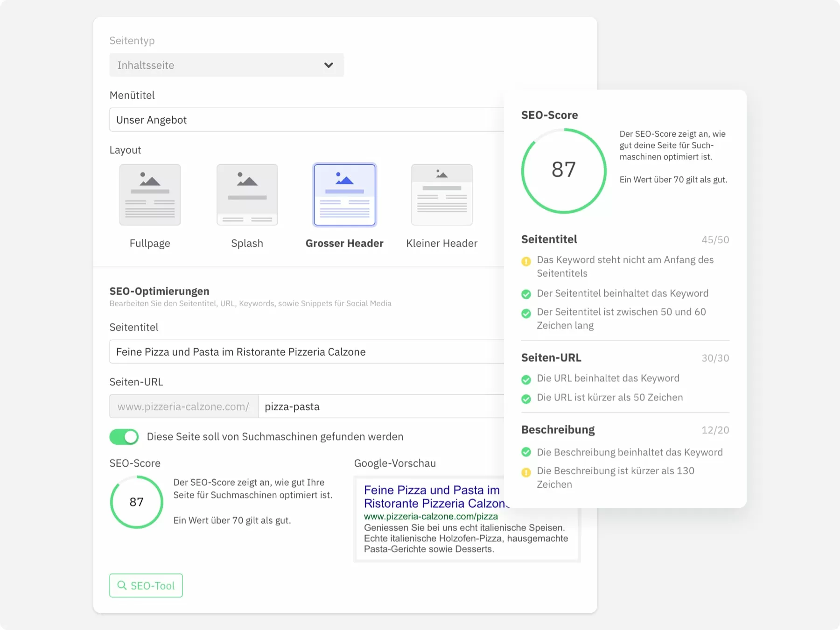Disable the search engine visibility toggle
This screenshot has height=630, width=840.
tap(124, 437)
